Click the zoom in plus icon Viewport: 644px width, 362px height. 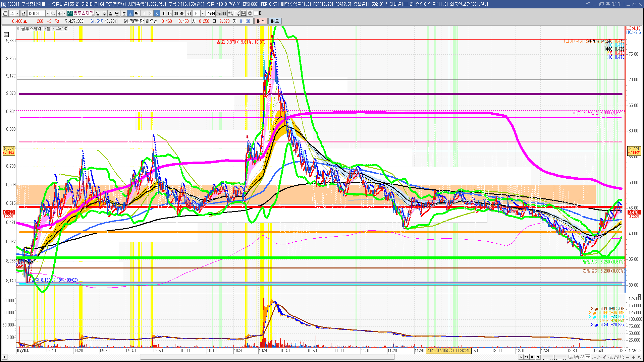(634, 357)
